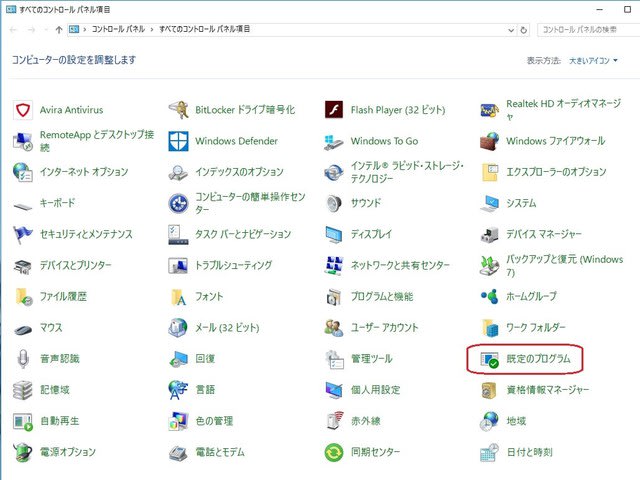Open RemoteApp とデスクトップ接続 icon
640x480 pixels.
point(23,141)
